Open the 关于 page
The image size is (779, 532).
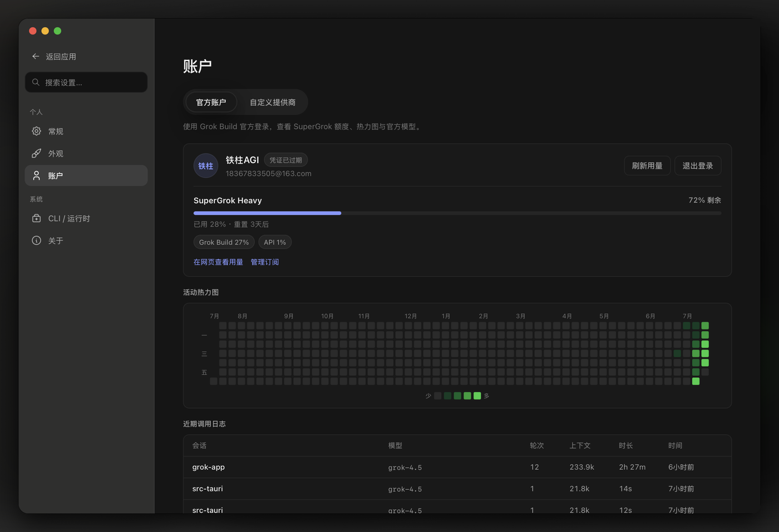point(86,240)
